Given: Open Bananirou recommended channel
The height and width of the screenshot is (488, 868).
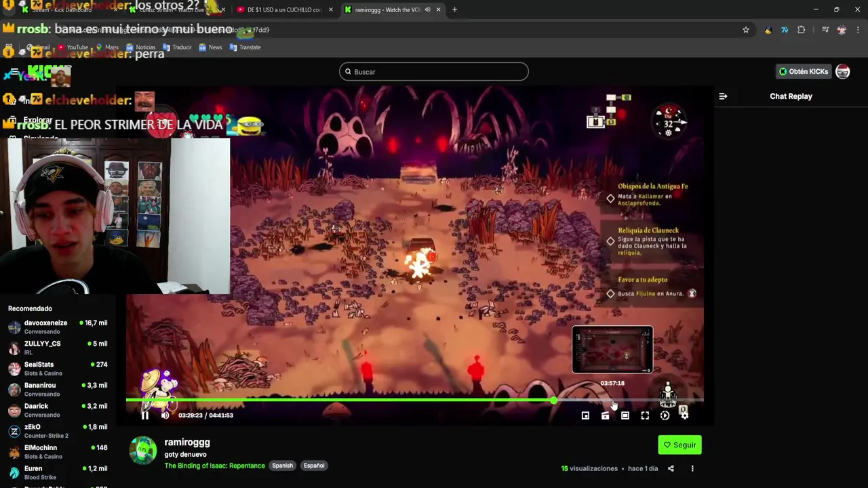Looking at the screenshot, I should tap(58, 389).
